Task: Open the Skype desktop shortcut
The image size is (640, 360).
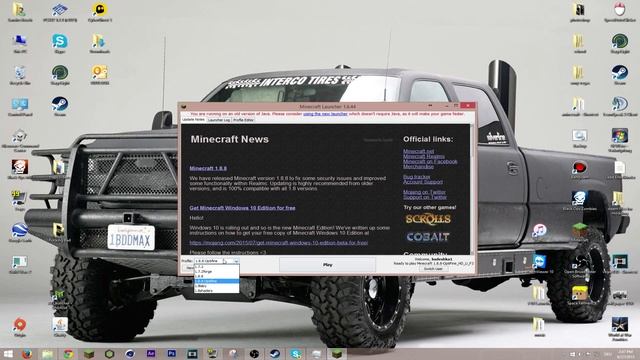Action: (60, 43)
